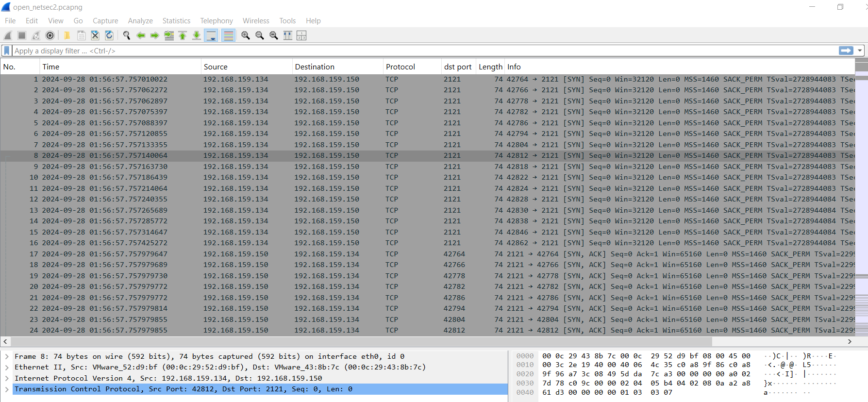Image resolution: width=868 pixels, height=402 pixels.
Task: Click horizontal scrollbar left arrow
Action: pyautogui.click(x=5, y=341)
